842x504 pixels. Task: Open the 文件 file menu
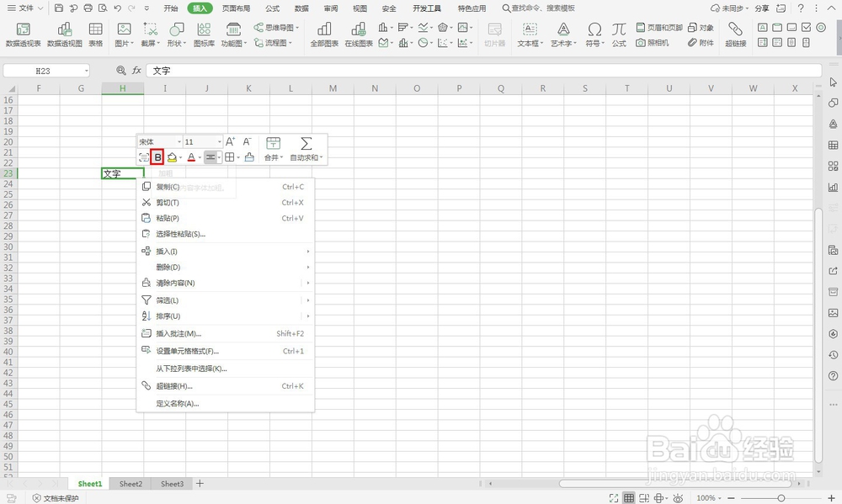point(25,8)
